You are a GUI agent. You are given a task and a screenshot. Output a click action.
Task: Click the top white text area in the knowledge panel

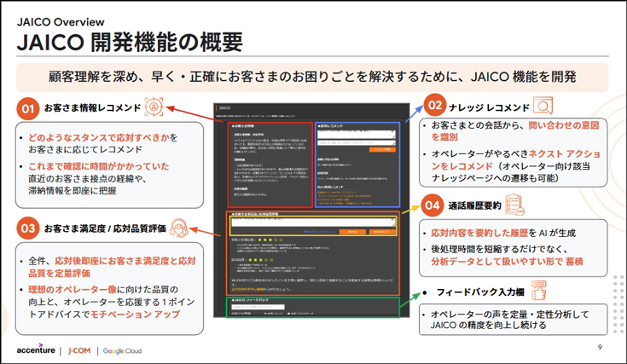pos(357,134)
